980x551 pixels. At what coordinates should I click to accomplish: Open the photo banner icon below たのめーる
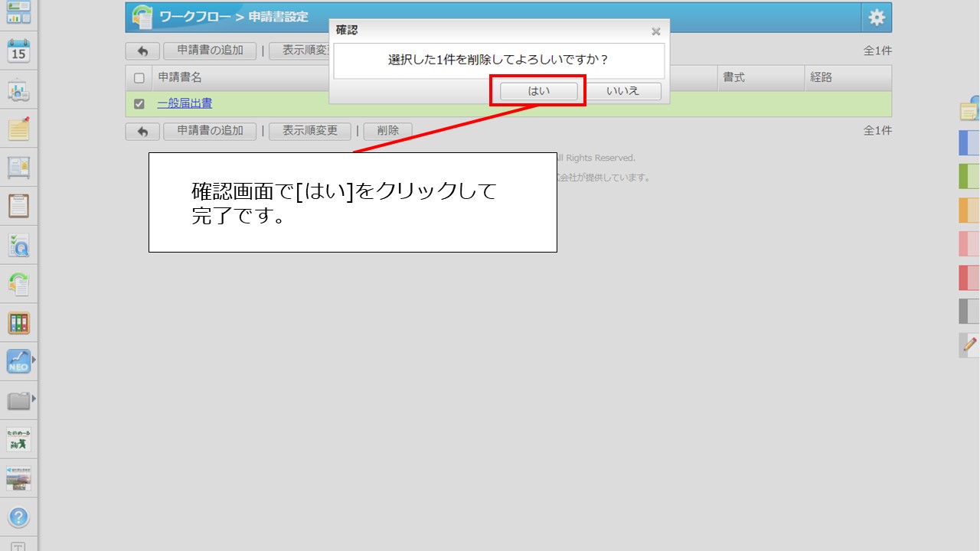tap(18, 478)
